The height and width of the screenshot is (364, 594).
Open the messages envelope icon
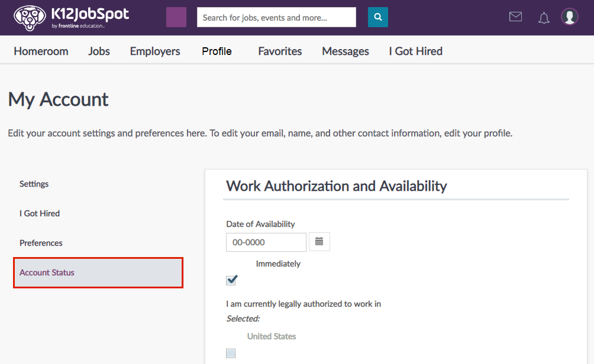tap(515, 17)
